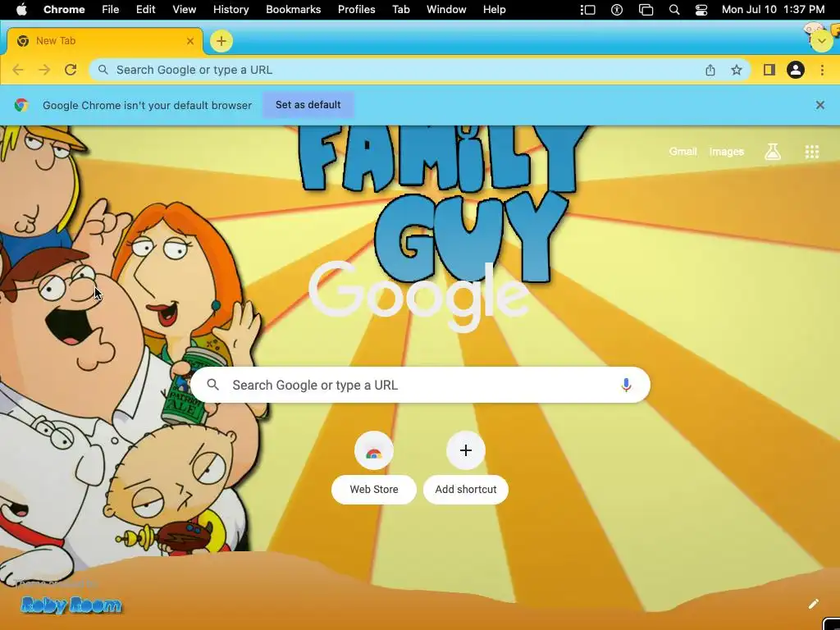Click the Apple menu logo

click(x=21, y=10)
